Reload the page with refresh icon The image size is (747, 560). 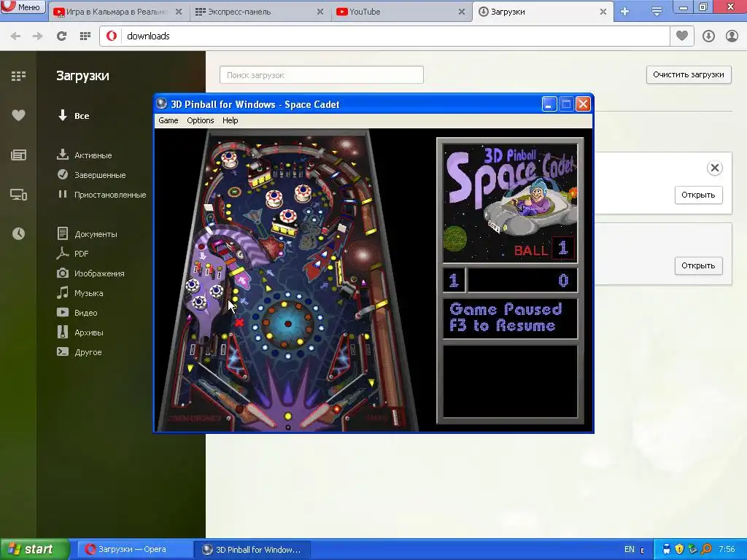pyautogui.click(x=61, y=36)
